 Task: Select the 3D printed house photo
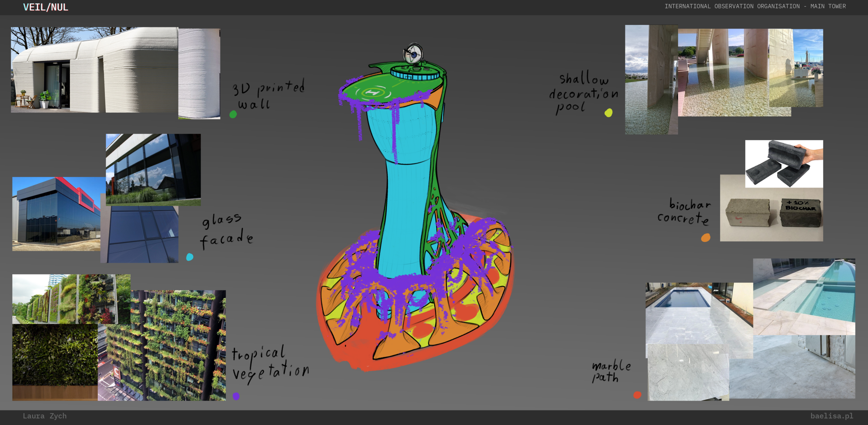pos(94,70)
